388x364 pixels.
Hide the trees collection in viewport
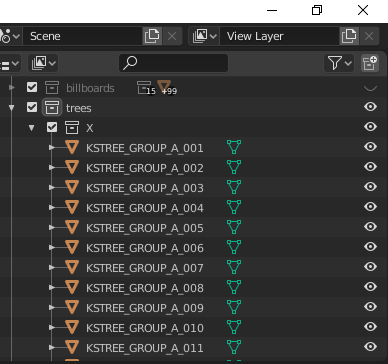click(x=371, y=107)
